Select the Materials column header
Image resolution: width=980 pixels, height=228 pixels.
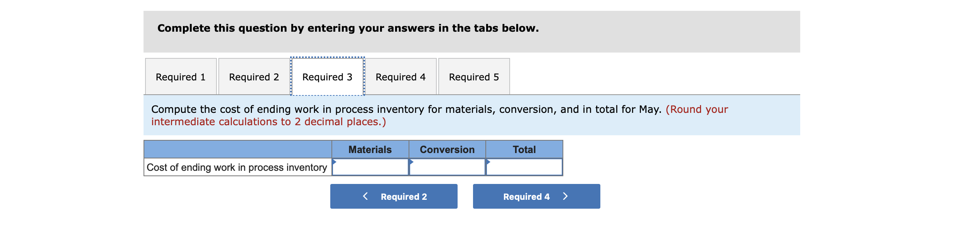(x=370, y=149)
